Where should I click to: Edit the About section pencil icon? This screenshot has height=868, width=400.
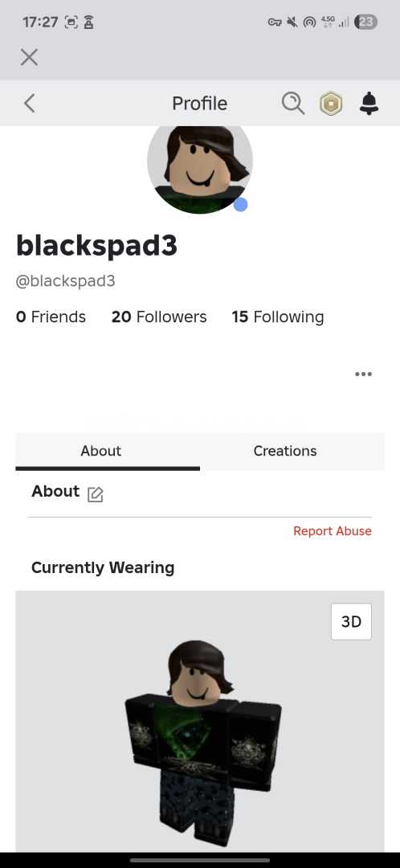tap(95, 494)
